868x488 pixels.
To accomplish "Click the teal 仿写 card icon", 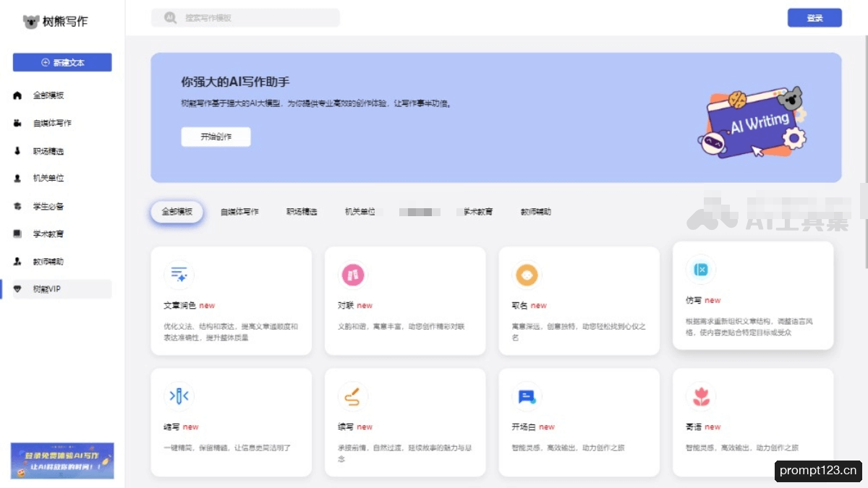I will (700, 270).
